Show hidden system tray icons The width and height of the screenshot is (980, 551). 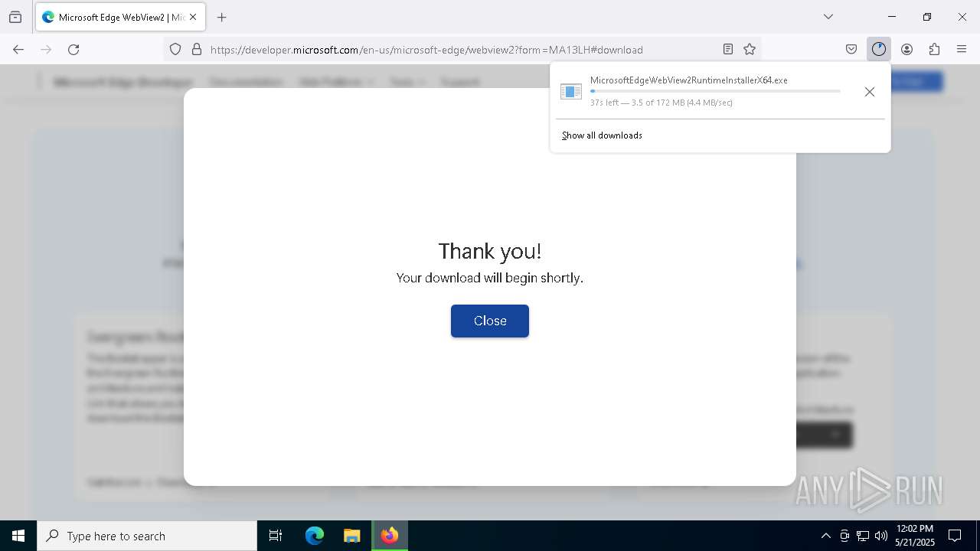pyautogui.click(x=825, y=536)
